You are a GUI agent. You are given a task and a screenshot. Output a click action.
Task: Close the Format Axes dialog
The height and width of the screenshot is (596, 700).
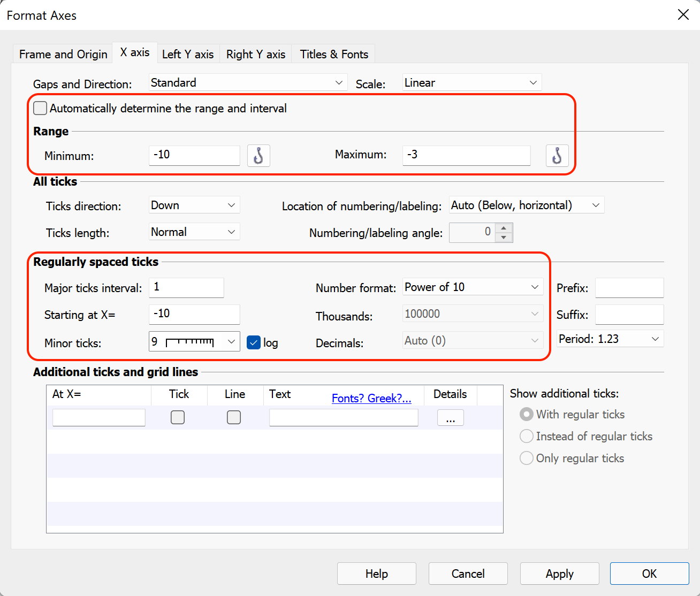tap(683, 15)
